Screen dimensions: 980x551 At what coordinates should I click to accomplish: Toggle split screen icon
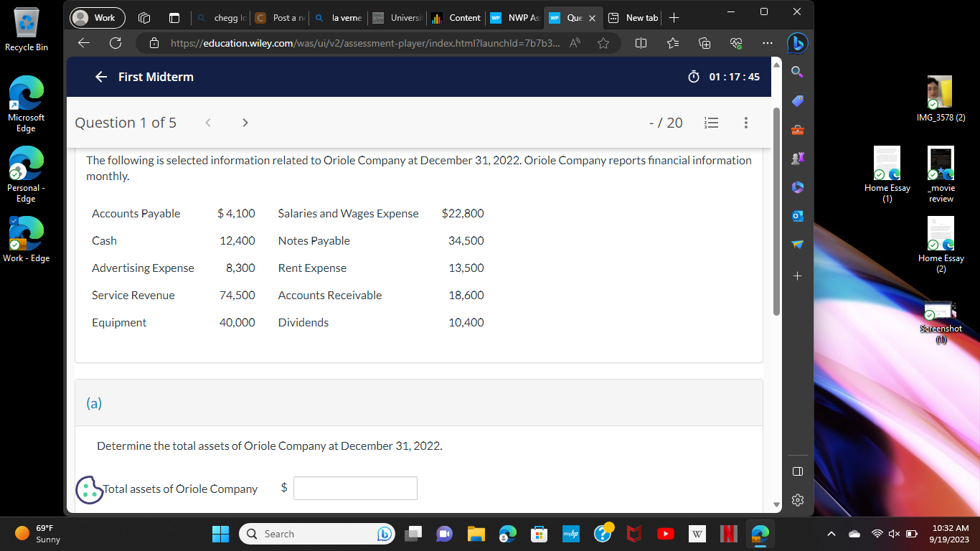(x=641, y=44)
